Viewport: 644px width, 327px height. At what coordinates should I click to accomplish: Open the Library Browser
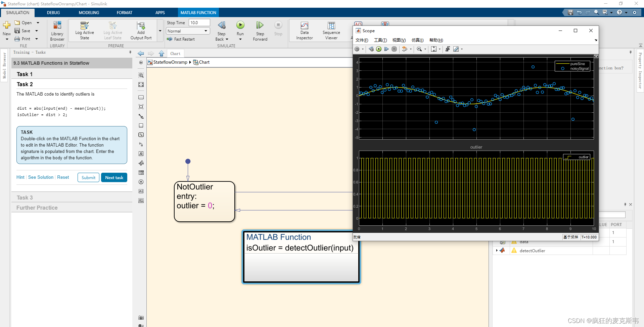57,25
